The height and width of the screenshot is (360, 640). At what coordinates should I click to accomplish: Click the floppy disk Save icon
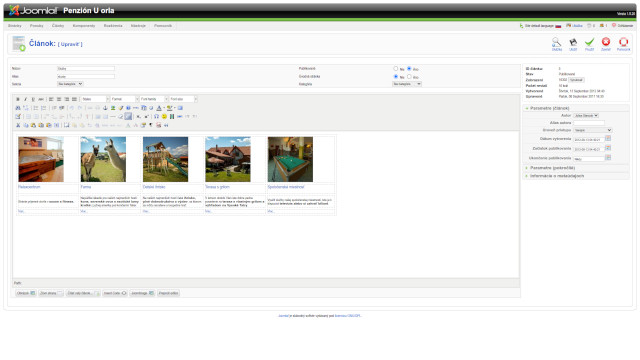[x=573, y=42]
